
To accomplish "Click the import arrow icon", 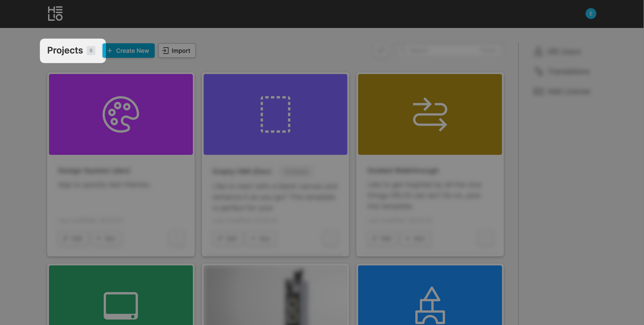I will [165, 51].
